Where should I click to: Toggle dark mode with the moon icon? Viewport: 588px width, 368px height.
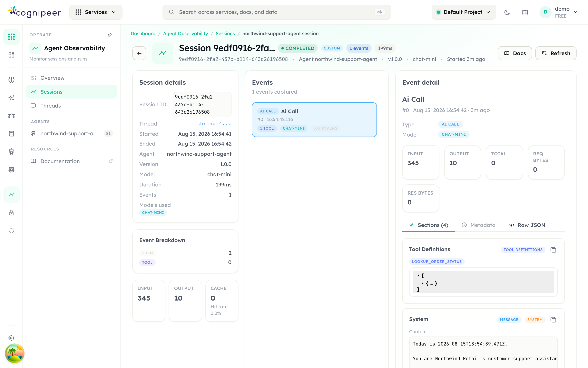point(507,12)
